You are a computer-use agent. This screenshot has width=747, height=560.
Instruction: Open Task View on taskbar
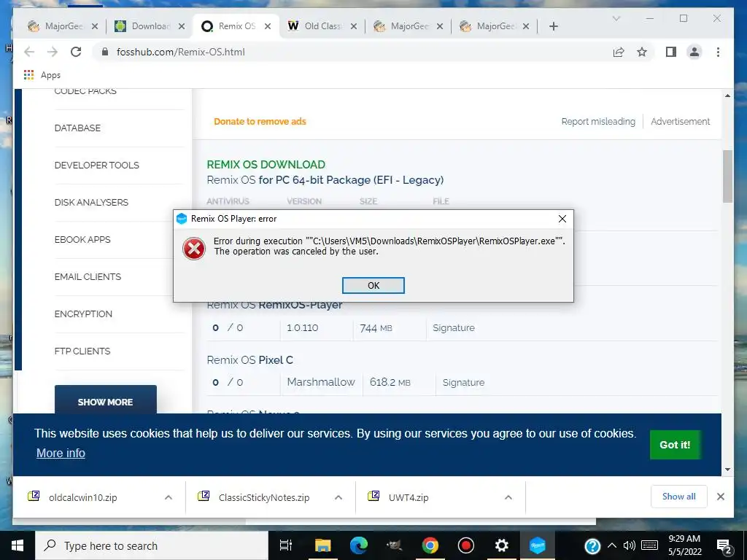click(285, 545)
